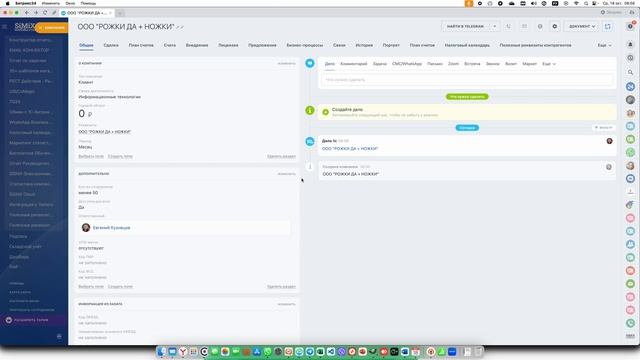Image resolution: width=640 pixels, height=360 pixels.
Task: Open the Бизнес-процессы tab
Action: click(x=304, y=45)
